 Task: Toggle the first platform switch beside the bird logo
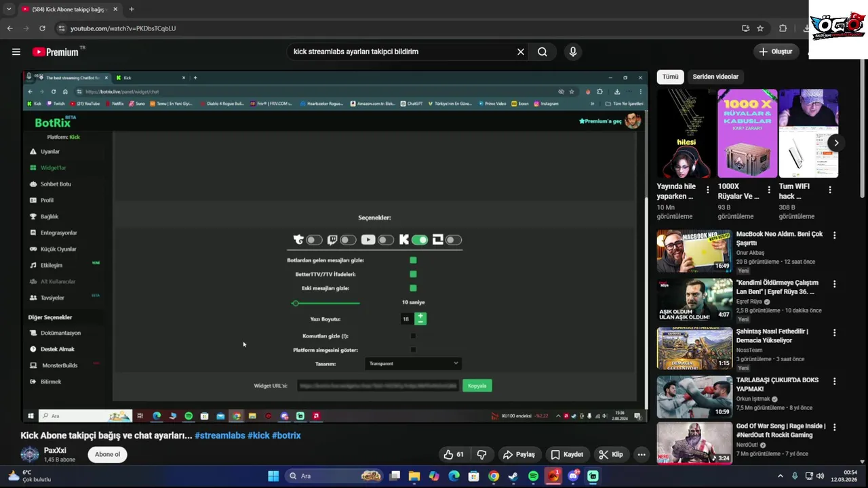pos(314,240)
